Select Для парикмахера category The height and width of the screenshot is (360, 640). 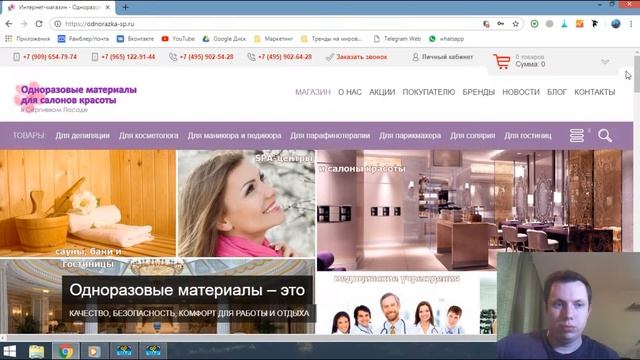(410, 135)
